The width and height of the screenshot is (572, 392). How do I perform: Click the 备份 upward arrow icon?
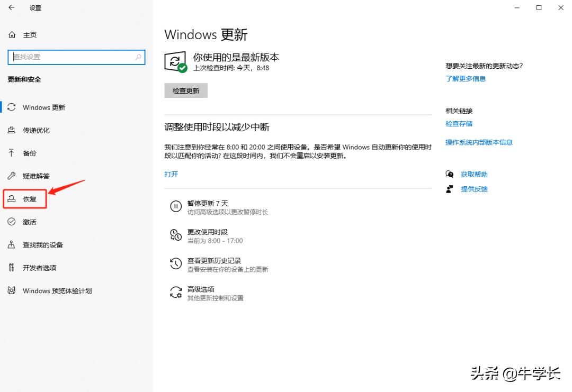(x=12, y=153)
